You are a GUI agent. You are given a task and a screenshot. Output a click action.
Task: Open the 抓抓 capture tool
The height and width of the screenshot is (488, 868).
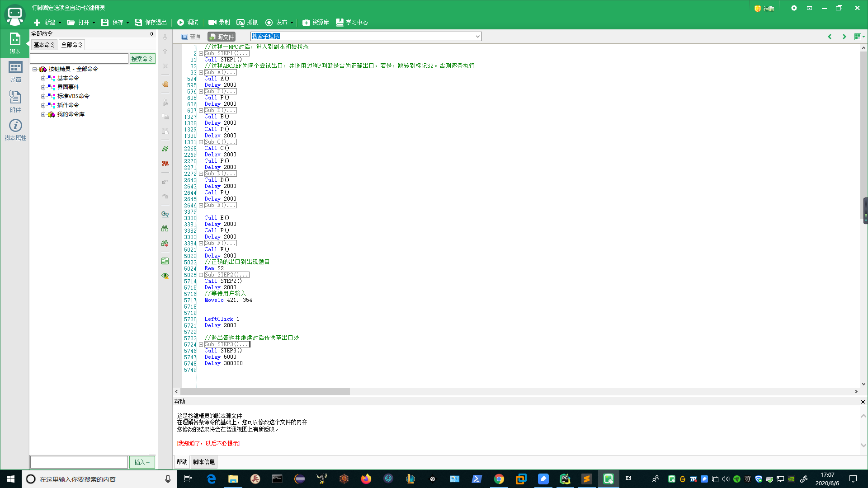pos(247,22)
